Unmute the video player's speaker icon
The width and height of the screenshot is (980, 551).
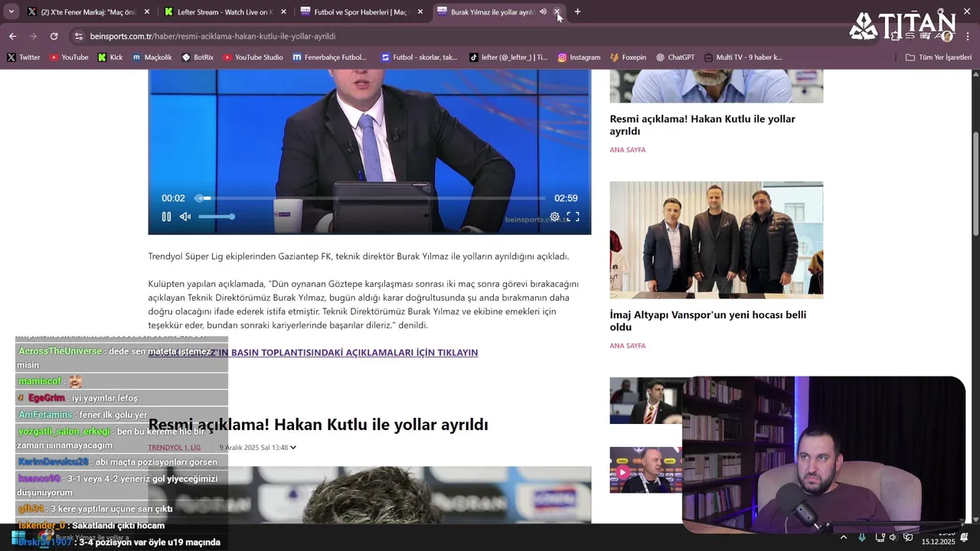[x=185, y=217]
